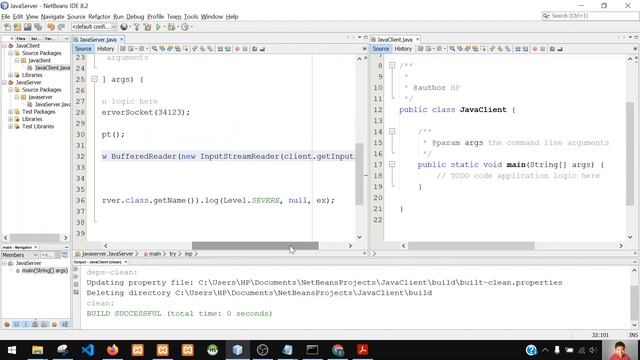Viewport: 640px width, 360px height.
Task: Open the default config dropdown
Action: (x=94, y=27)
